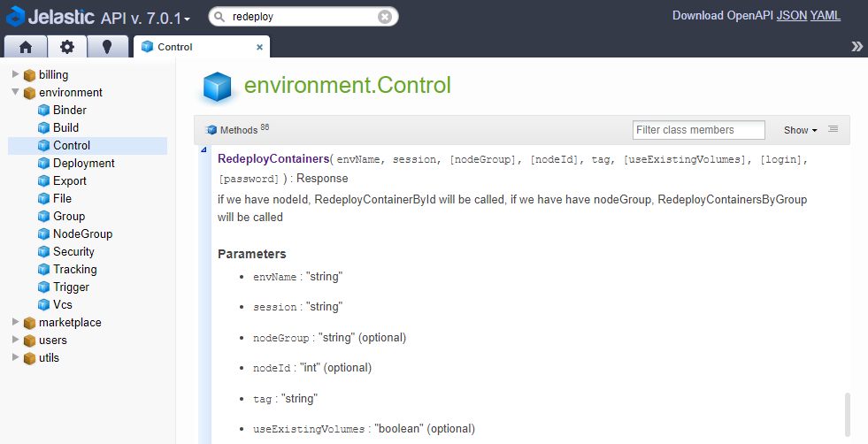Collapse the RedeployContainers method arrow

pyautogui.click(x=204, y=150)
